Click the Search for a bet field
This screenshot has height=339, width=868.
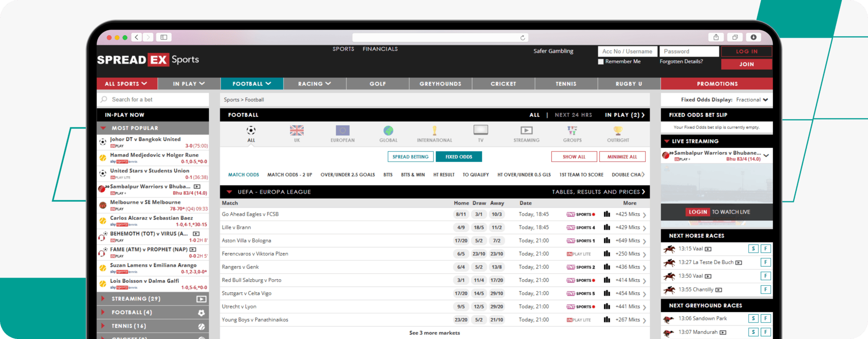point(153,99)
